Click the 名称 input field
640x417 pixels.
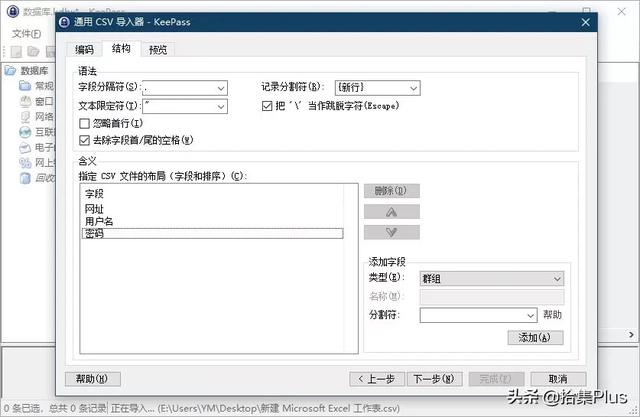point(492,297)
